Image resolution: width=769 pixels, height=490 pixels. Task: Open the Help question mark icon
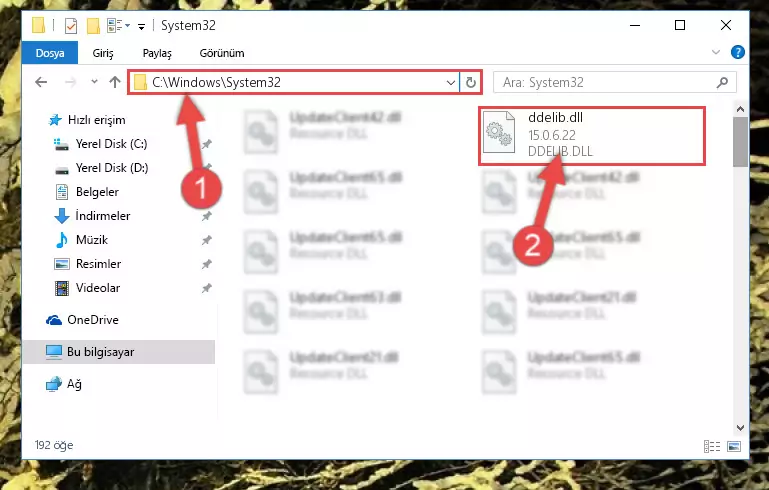tap(737, 52)
